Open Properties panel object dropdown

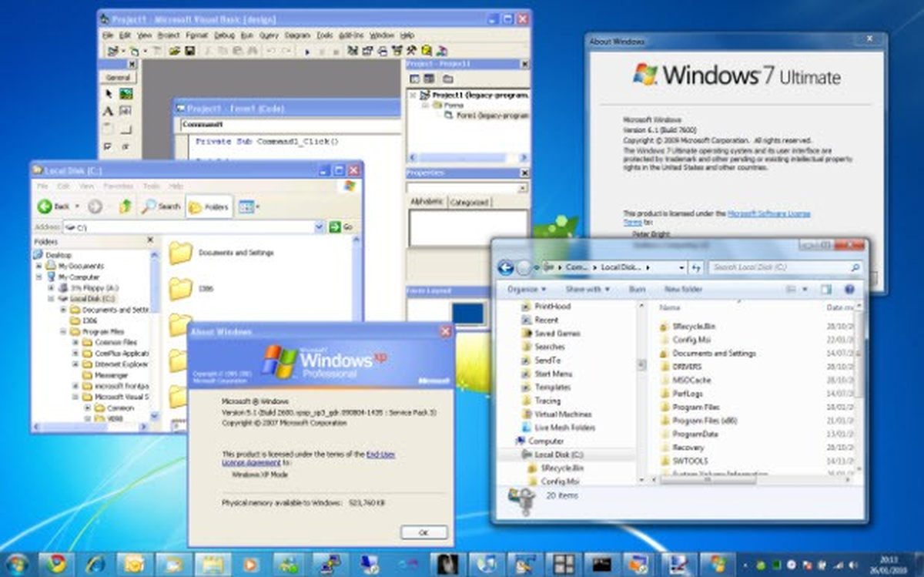523,187
